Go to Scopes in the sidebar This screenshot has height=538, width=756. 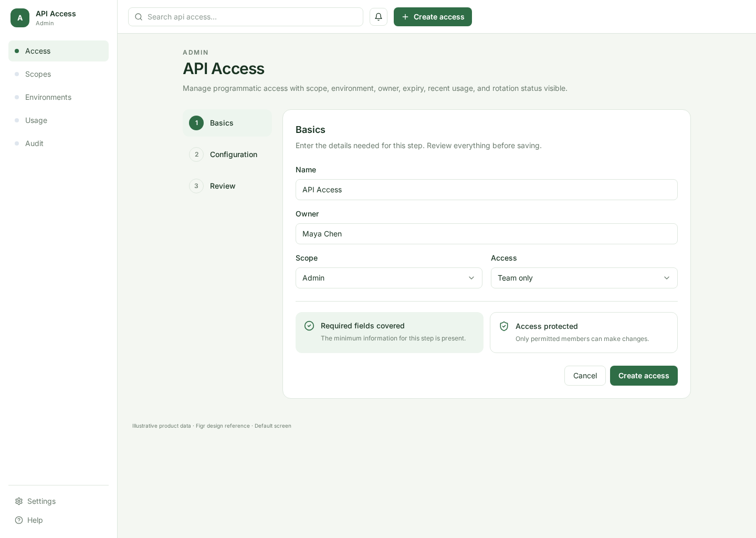point(59,74)
